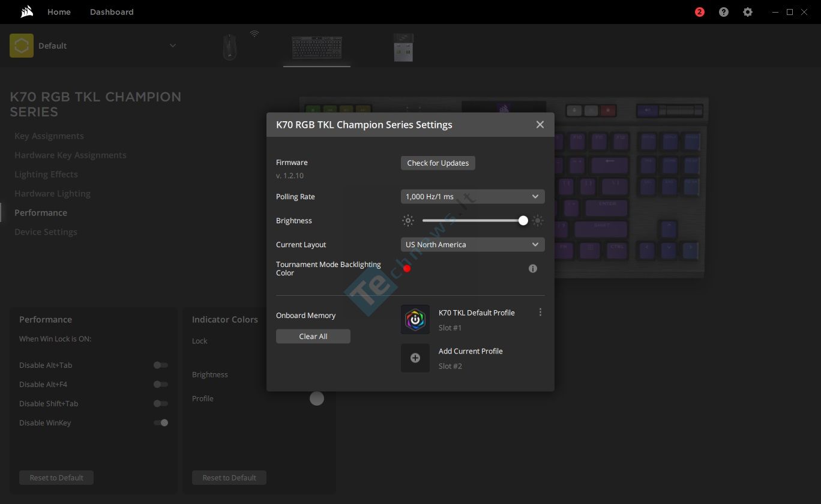The height and width of the screenshot is (504, 821).
Task: Click the Default profile hexagon icon
Action: (22, 46)
